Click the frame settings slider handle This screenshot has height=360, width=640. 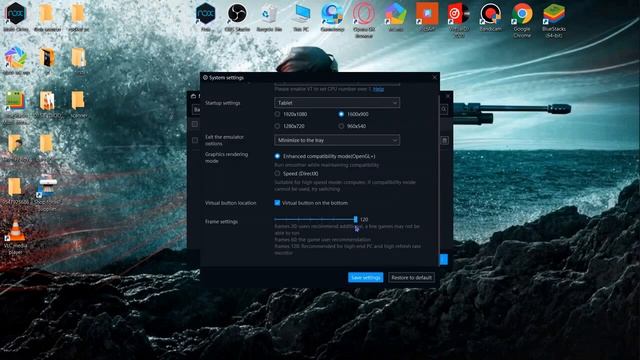(356, 219)
